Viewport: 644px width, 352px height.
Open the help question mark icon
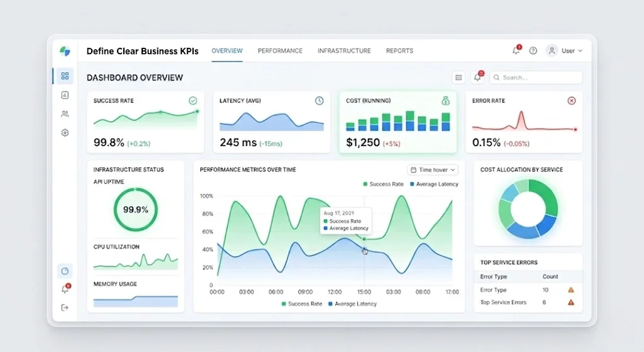pyautogui.click(x=533, y=50)
